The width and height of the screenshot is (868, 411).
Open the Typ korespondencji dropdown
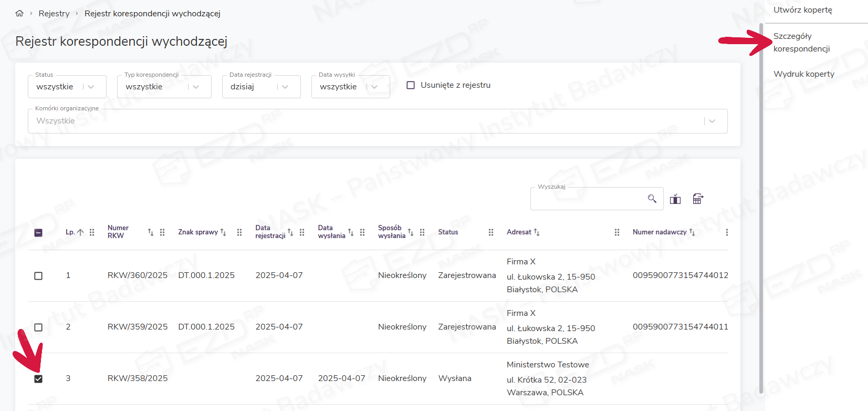point(196,87)
